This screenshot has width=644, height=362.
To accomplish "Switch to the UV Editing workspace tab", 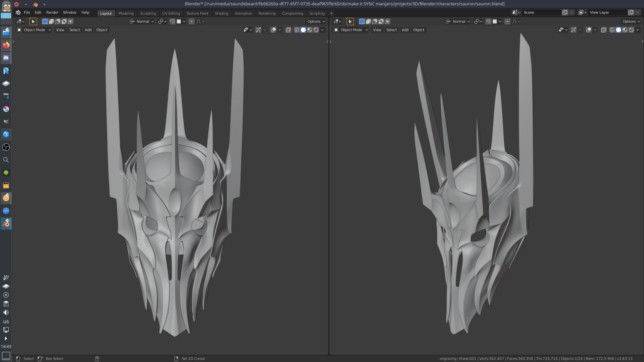I will tap(171, 13).
